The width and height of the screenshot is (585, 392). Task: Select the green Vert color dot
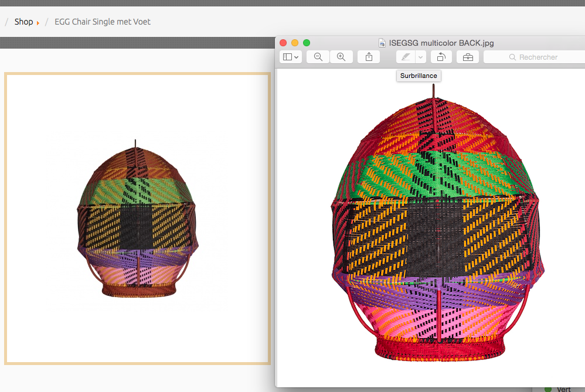548,389
